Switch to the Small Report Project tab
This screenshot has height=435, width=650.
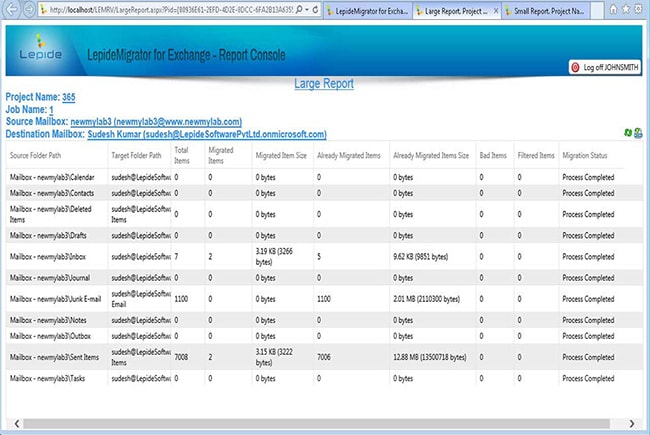tap(545, 11)
